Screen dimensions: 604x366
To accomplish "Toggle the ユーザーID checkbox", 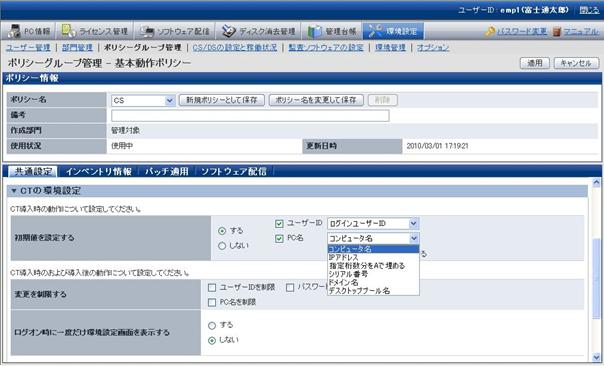I will tap(279, 224).
